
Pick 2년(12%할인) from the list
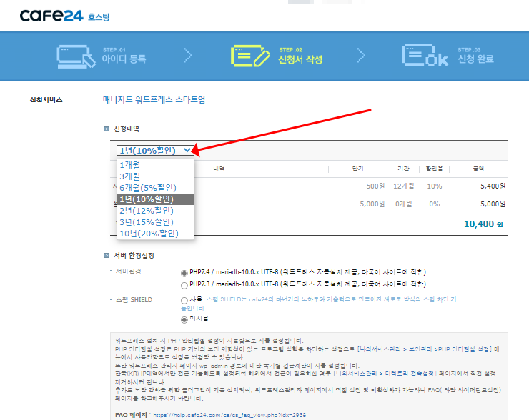tap(156, 211)
